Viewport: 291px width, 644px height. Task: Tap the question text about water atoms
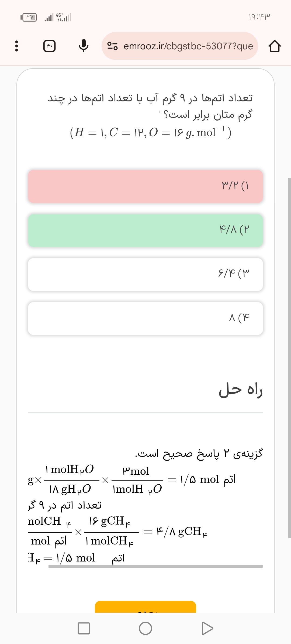point(150,106)
